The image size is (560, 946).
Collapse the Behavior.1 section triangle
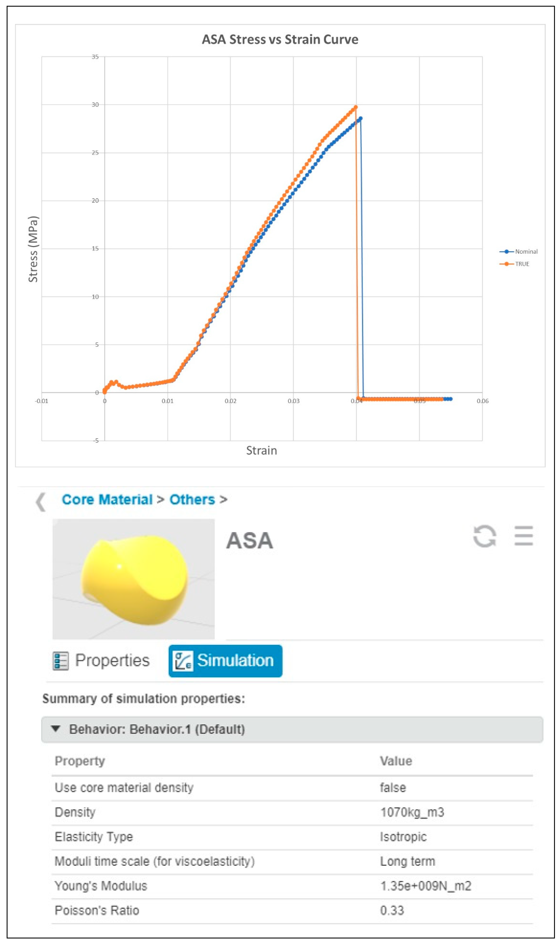click(56, 729)
